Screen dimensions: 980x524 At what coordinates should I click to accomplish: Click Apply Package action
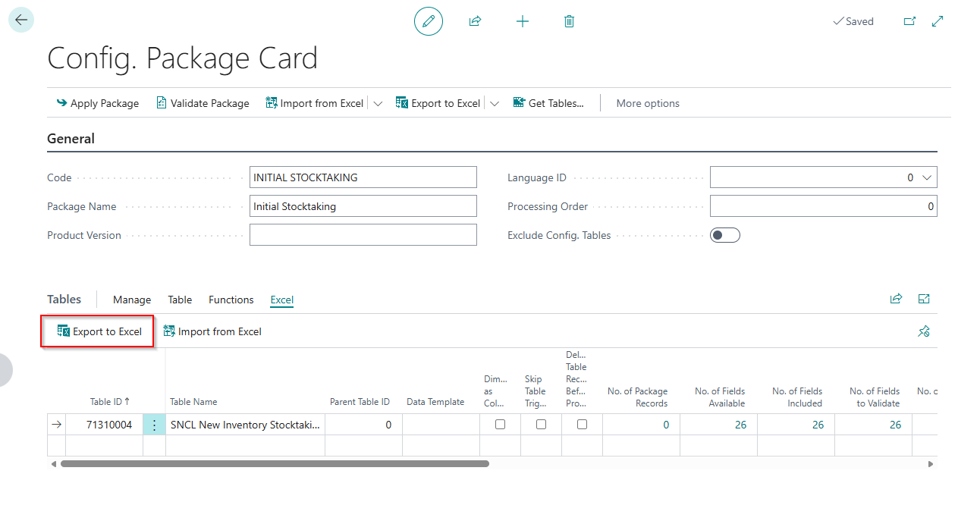pyautogui.click(x=98, y=103)
